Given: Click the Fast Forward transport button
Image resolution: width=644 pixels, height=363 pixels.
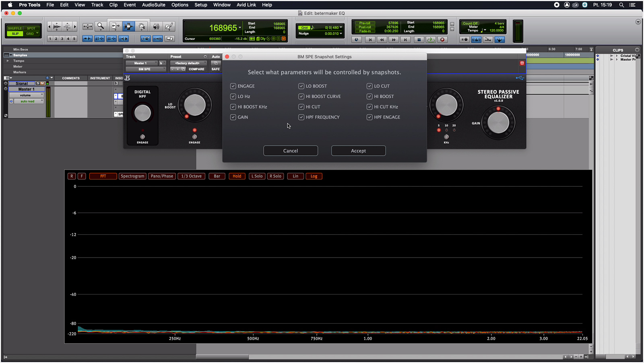Looking at the screenshot, I should [394, 39].
